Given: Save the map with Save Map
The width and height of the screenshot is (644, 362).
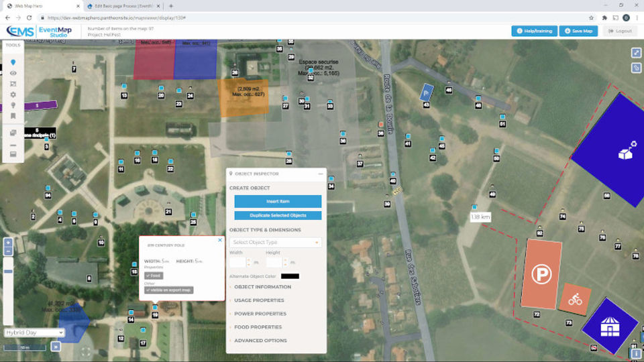Looking at the screenshot, I should coord(578,31).
